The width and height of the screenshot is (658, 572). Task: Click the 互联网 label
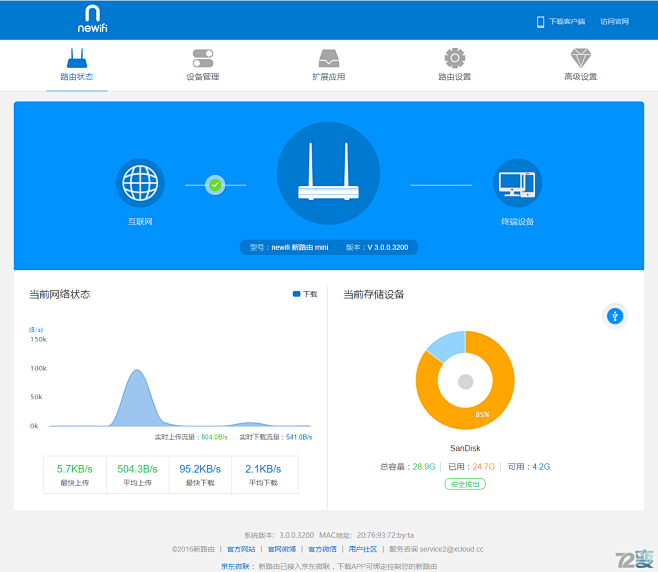pyautogui.click(x=140, y=222)
